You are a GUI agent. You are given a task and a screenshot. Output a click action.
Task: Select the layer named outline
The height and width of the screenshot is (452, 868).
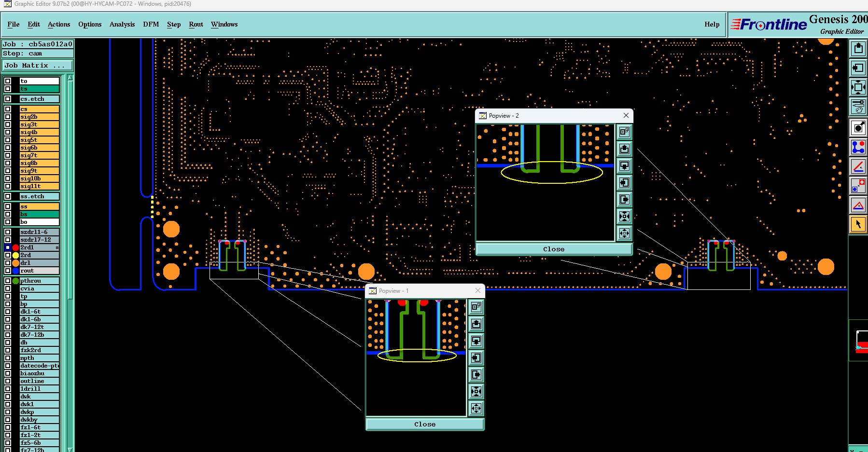pos(40,381)
